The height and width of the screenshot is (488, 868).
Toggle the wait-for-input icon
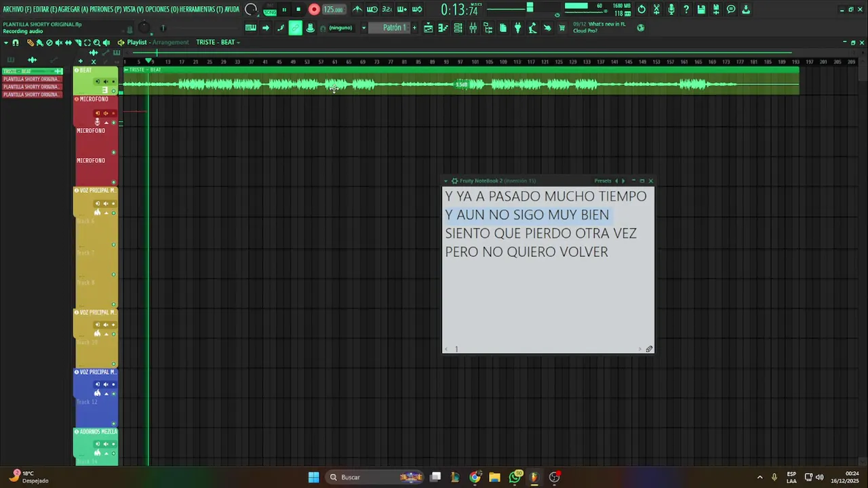(x=372, y=9)
